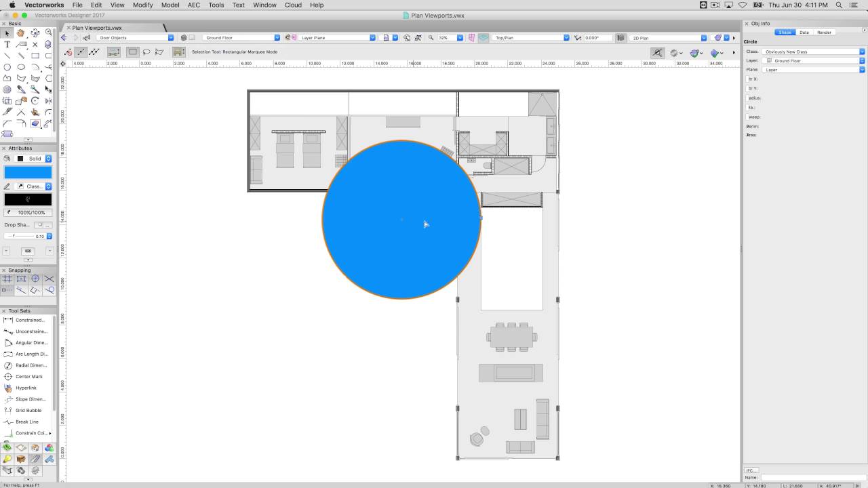Open the Model menu
This screenshot has height=488, width=868.
tap(170, 5)
